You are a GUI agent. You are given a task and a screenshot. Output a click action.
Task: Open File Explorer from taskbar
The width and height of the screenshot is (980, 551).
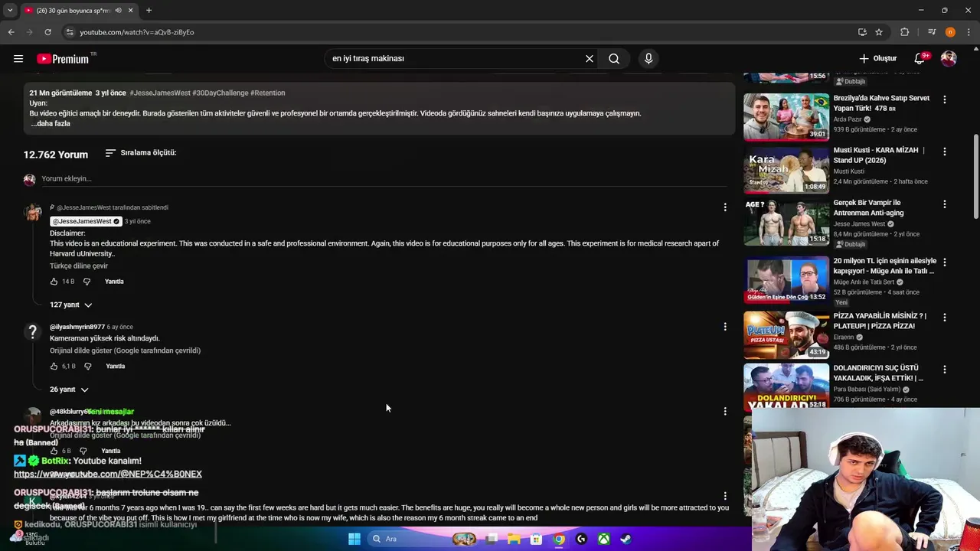point(514,539)
